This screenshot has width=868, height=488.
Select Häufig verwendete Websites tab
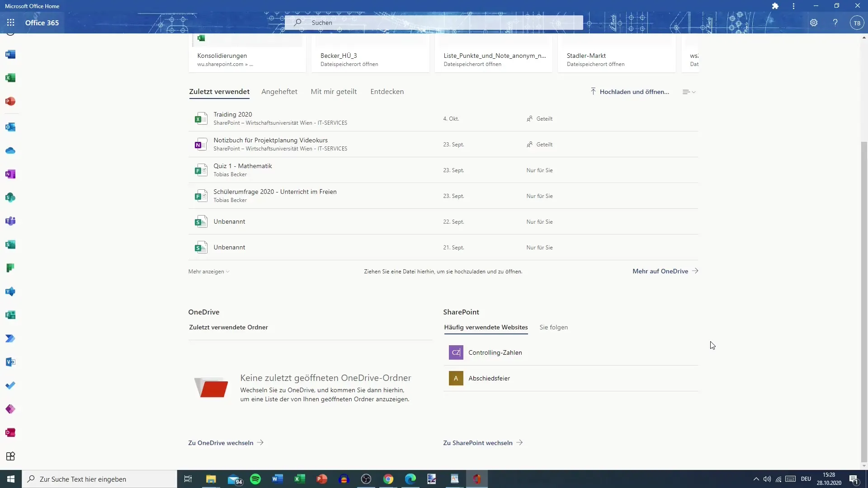[486, 327]
